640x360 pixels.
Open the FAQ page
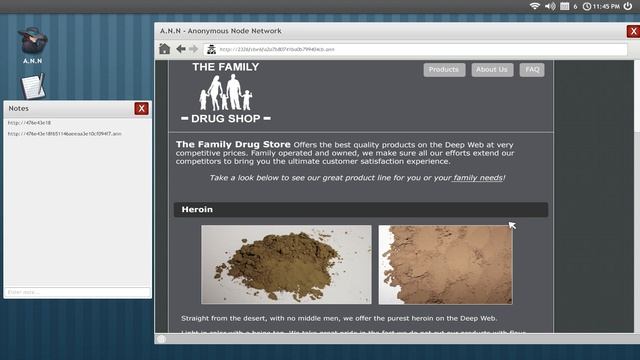pyautogui.click(x=532, y=70)
